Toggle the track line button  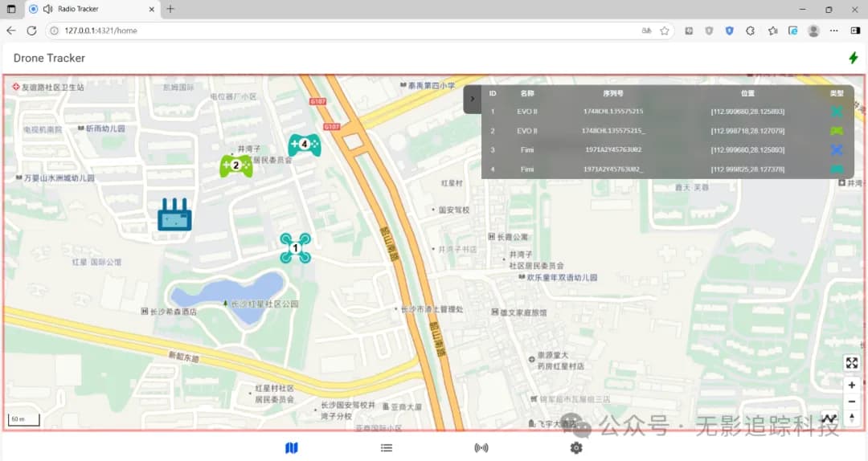[829, 418]
